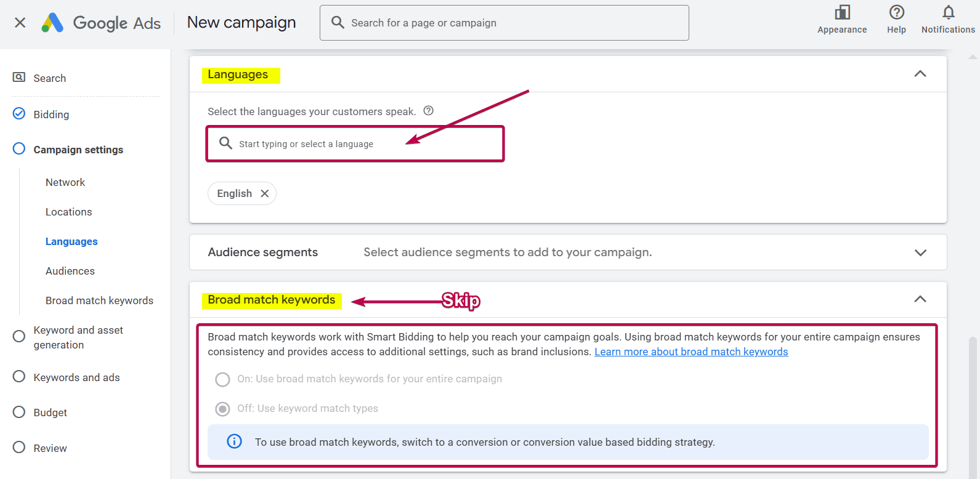Remove the English language chip

point(265,193)
